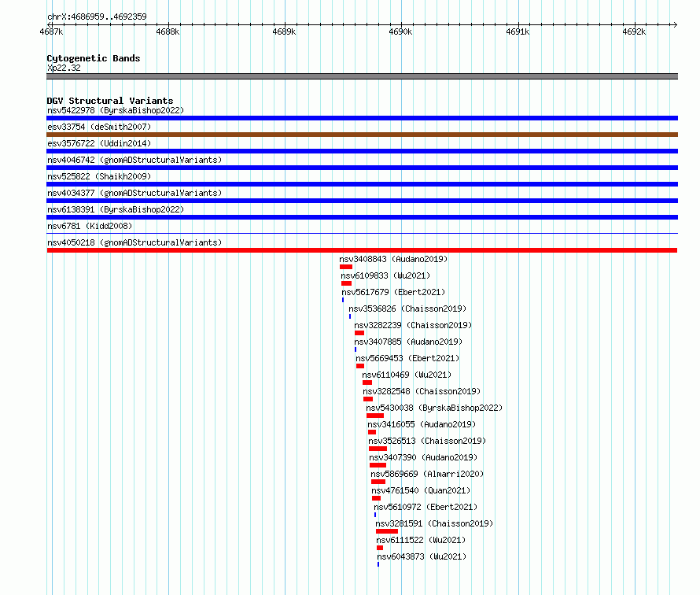700x595 pixels.
Task: Open variant nsv5430038 (ByrskaBishop2022) label
Action: pyautogui.click(x=434, y=408)
